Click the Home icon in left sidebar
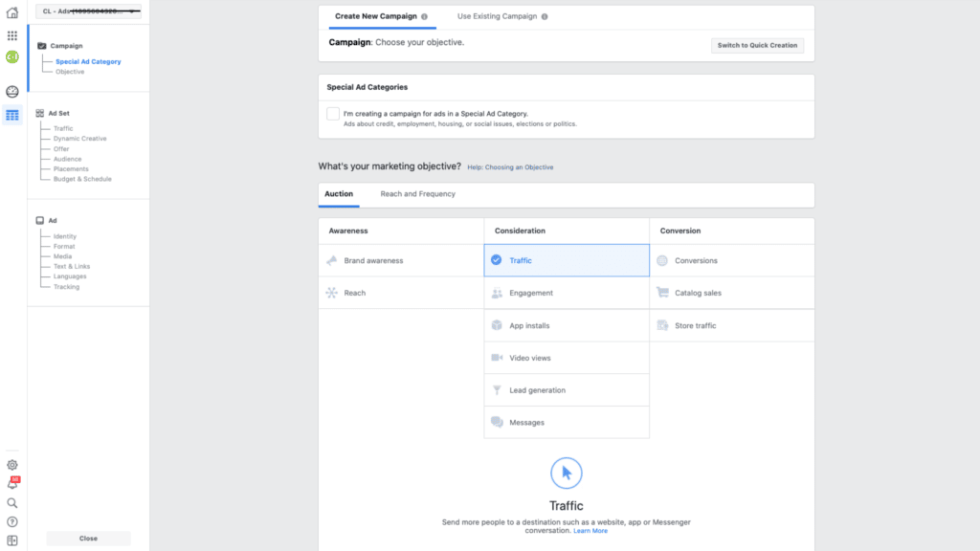This screenshot has width=980, height=551. point(12,12)
